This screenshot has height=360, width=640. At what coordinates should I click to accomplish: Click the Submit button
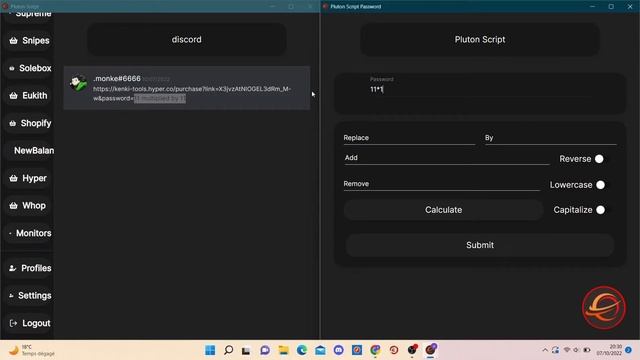tap(480, 245)
